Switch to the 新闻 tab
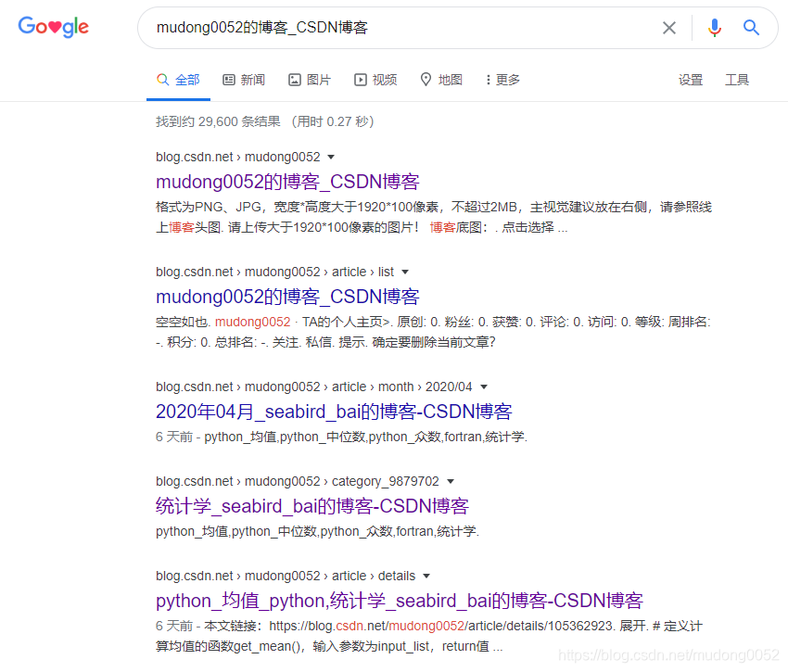 pos(244,80)
